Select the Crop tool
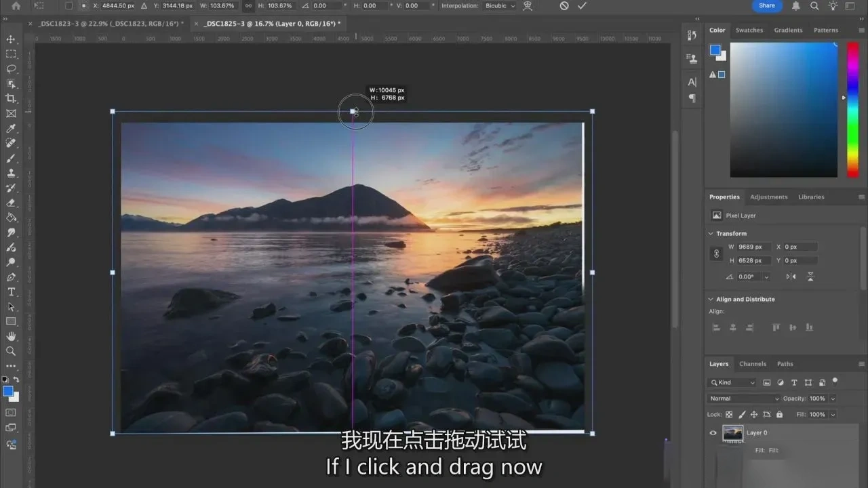868x488 pixels. click(11, 99)
